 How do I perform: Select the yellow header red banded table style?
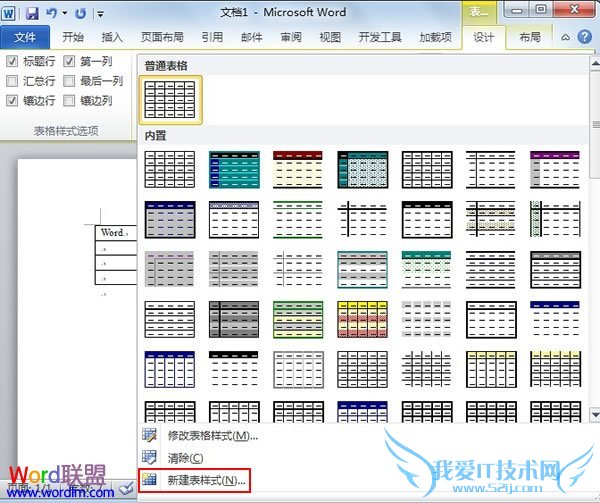pyautogui.click(x=362, y=319)
